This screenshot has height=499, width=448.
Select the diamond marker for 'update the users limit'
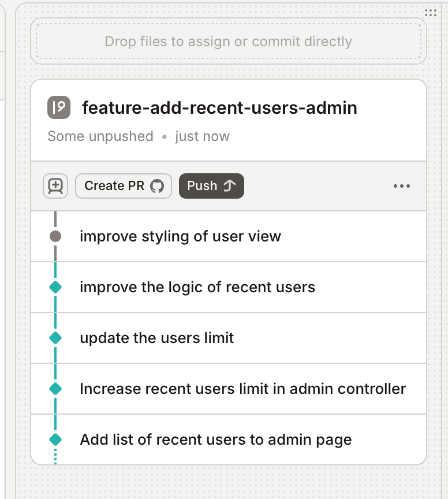55,338
